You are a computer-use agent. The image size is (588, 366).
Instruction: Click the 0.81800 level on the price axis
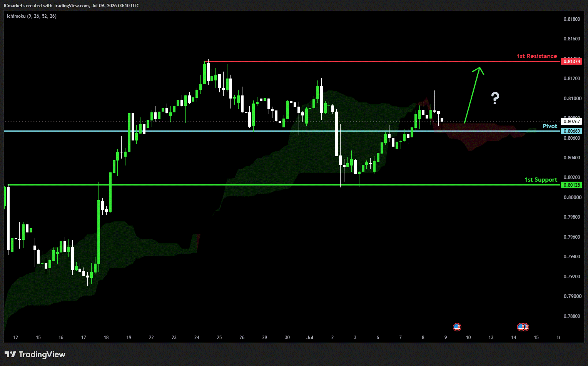(571, 19)
